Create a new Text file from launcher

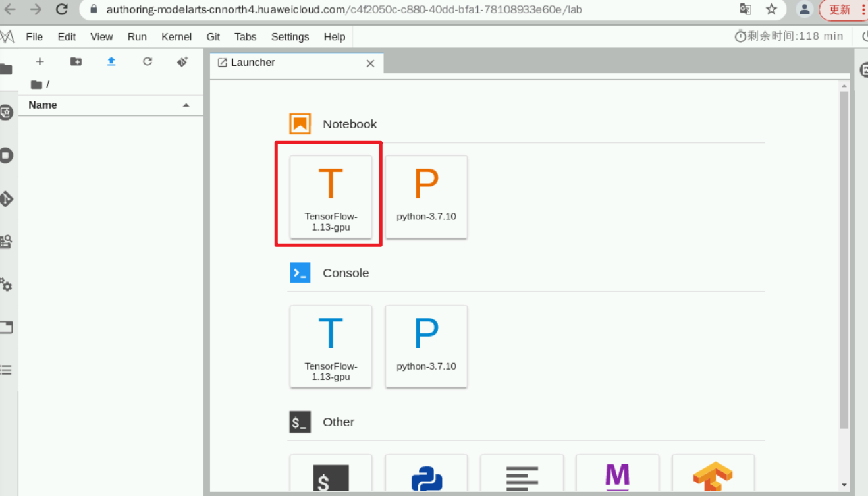(x=522, y=474)
